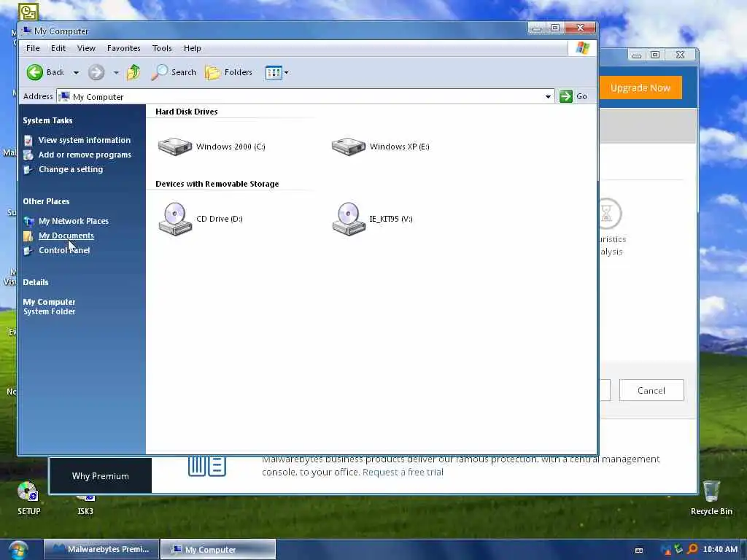Image resolution: width=747 pixels, height=560 pixels.
Task: Expand the Forward history dropdown arrow
Action: point(116,73)
